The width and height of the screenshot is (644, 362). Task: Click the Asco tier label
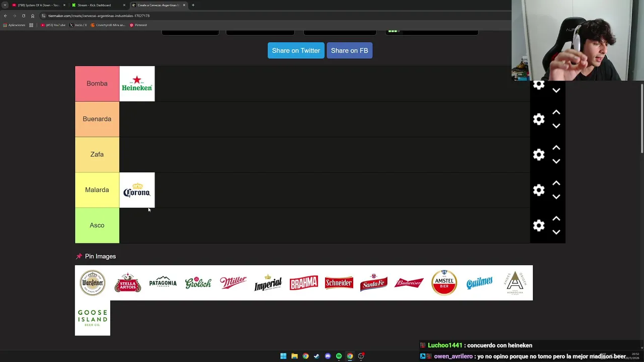pyautogui.click(x=97, y=225)
